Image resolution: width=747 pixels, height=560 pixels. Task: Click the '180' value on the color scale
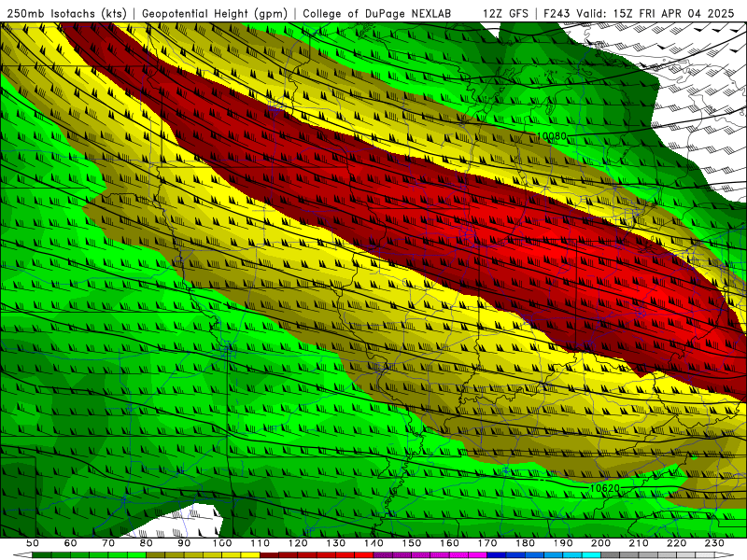pos(525,543)
